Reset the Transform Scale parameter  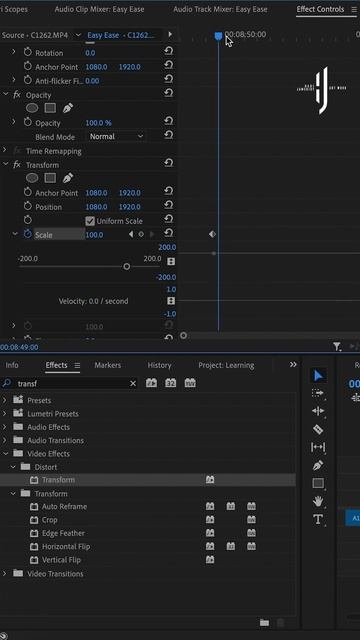click(169, 233)
